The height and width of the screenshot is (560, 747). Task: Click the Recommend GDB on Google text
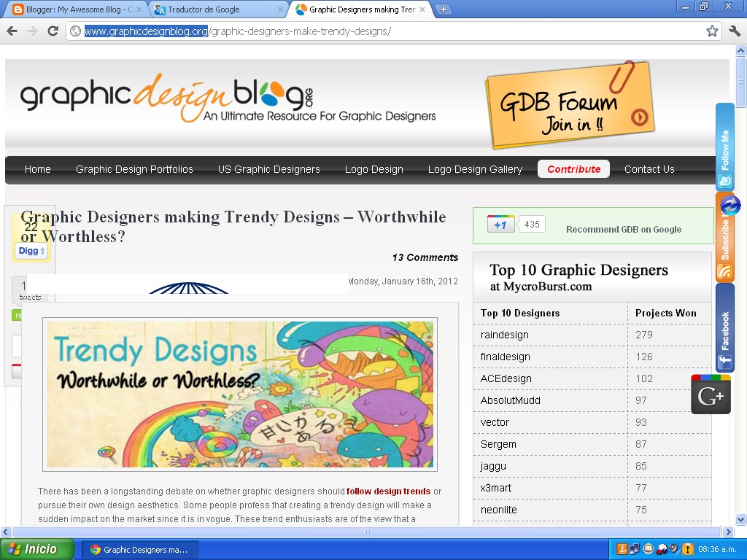pyautogui.click(x=624, y=230)
